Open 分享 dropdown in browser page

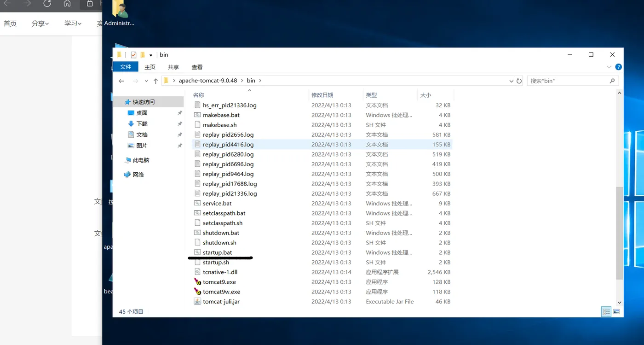(x=40, y=23)
